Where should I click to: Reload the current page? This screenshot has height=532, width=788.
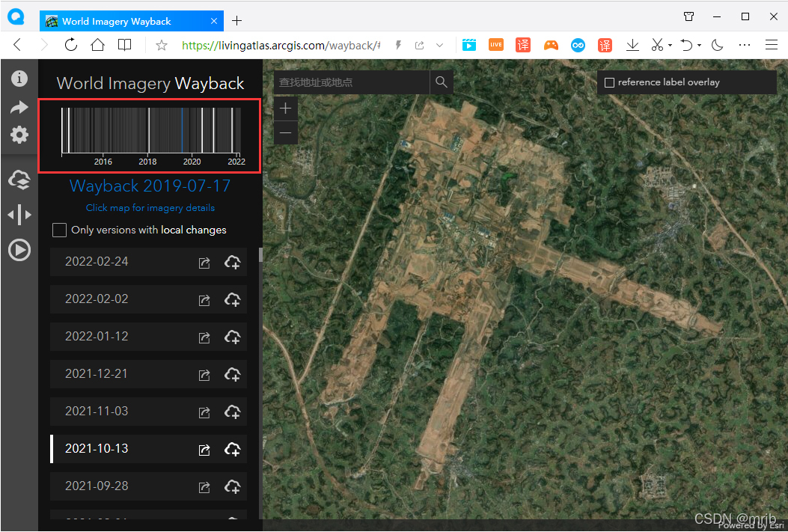[x=71, y=45]
